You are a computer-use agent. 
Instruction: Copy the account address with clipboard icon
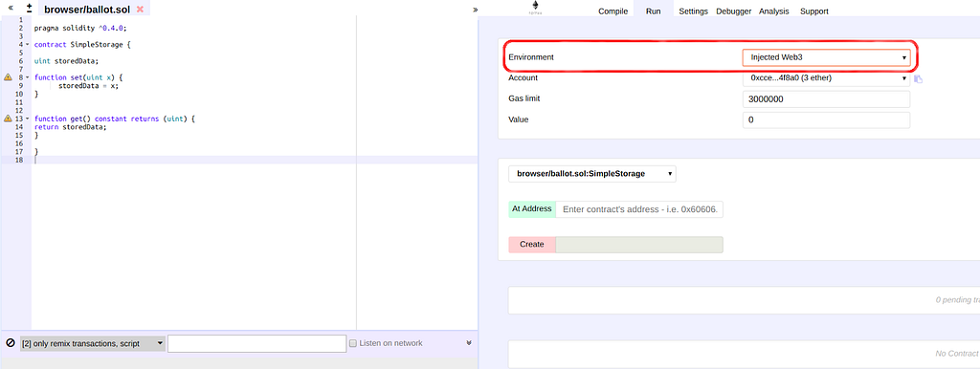[918, 78]
